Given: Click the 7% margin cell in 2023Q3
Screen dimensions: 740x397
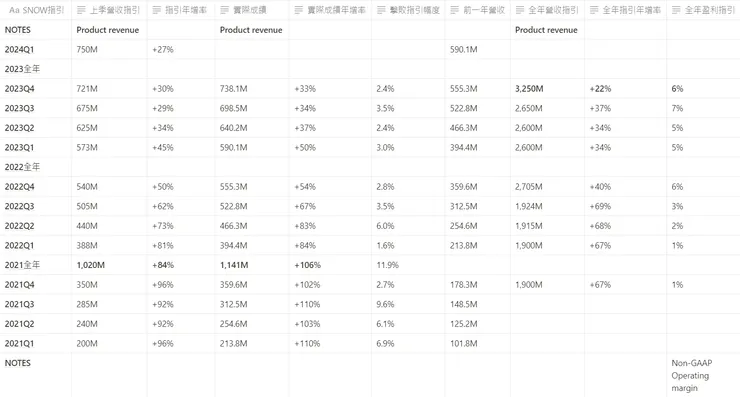Looking at the screenshot, I should 677,108.
